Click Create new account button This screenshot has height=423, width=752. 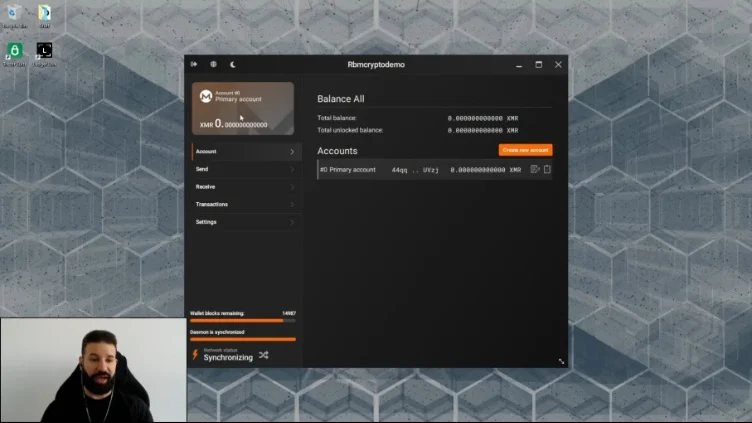pos(525,150)
